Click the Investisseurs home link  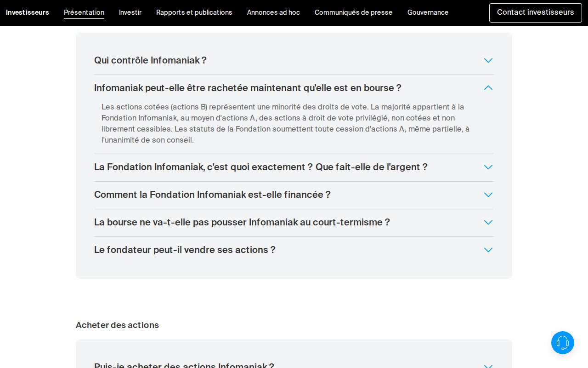click(28, 12)
